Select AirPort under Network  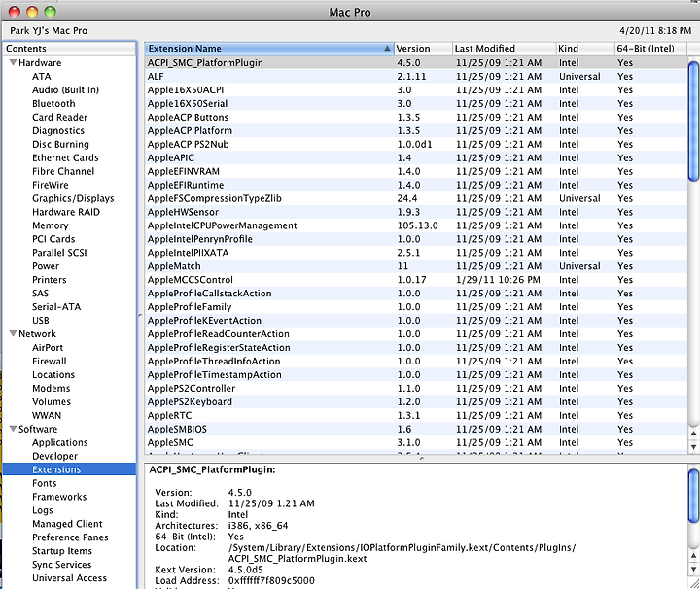(48, 348)
